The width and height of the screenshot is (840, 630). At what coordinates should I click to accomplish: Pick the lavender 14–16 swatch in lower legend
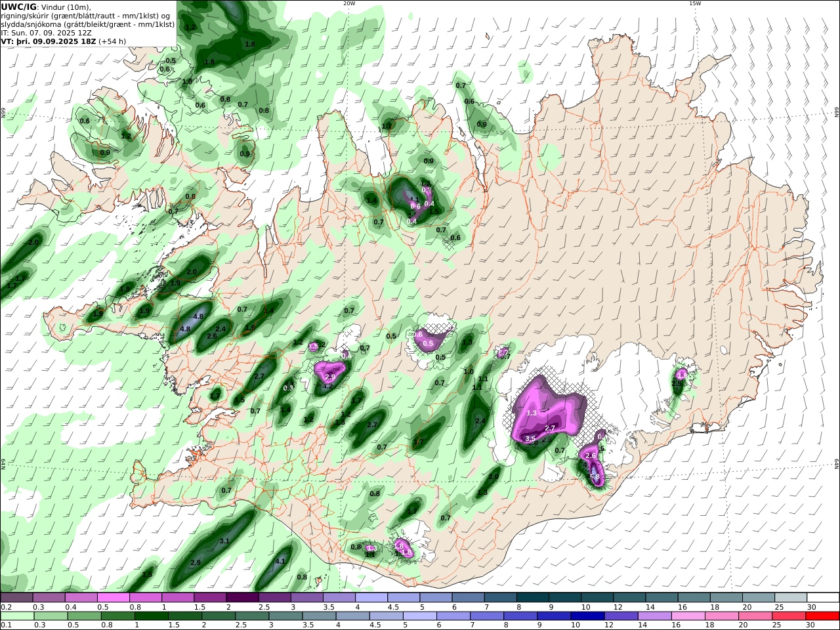click(x=654, y=616)
